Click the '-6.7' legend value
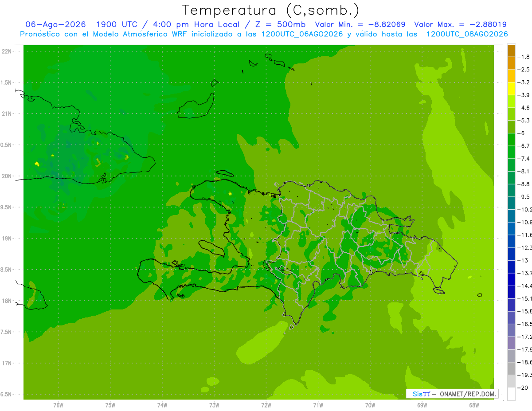Viewport: 532px width, 411px height. [524, 146]
